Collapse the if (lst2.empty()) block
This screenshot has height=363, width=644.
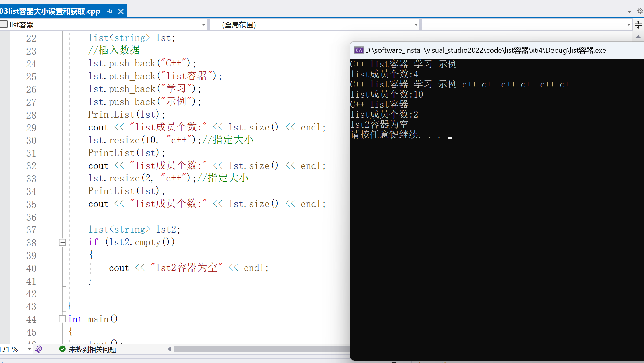(x=62, y=242)
